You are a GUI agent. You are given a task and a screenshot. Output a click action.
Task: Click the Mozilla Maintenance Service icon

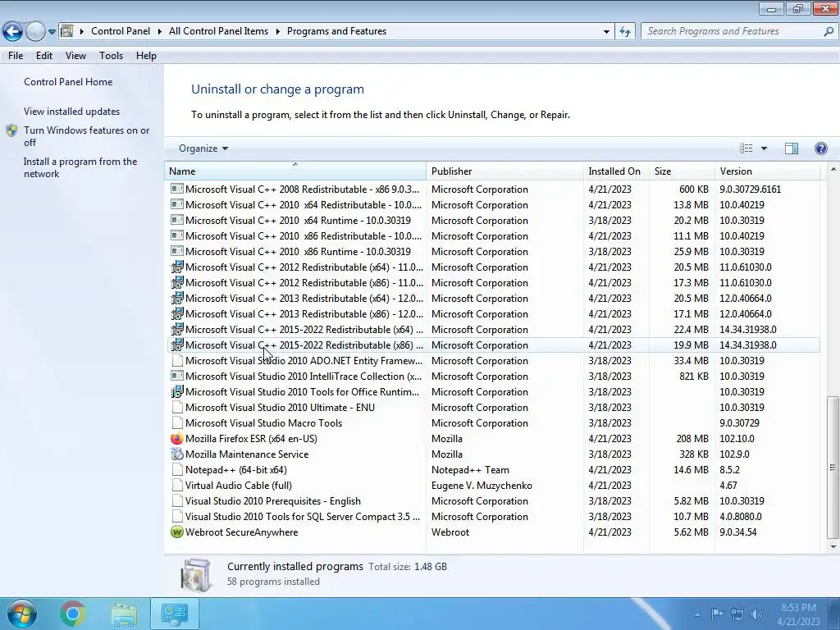pyautogui.click(x=177, y=454)
